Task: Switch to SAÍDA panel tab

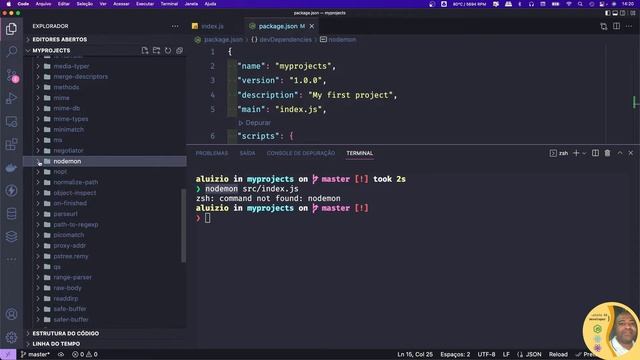Action: point(247,153)
